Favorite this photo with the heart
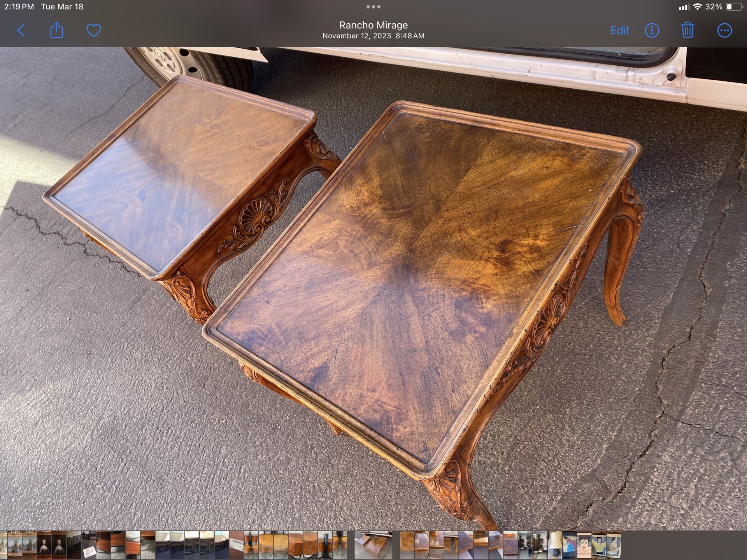Image resolution: width=747 pixels, height=560 pixels. pos(93,30)
